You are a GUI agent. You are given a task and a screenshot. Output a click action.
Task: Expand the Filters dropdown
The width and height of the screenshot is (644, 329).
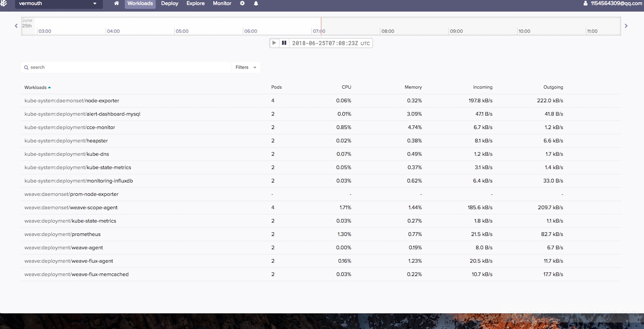pyautogui.click(x=246, y=67)
